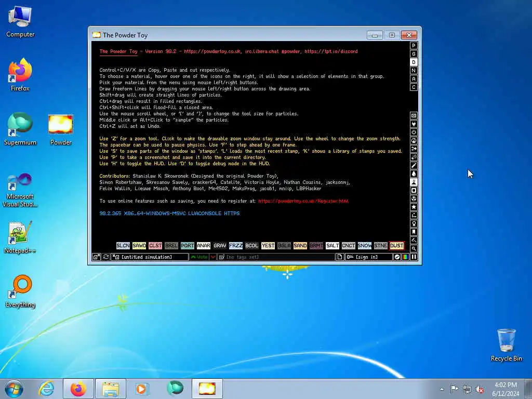Select the SAND element
The width and height of the screenshot is (532, 399).
tap(300, 246)
